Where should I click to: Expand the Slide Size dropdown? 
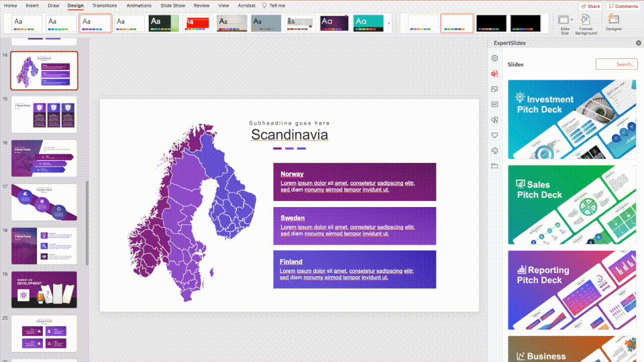[x=565, y=23]
